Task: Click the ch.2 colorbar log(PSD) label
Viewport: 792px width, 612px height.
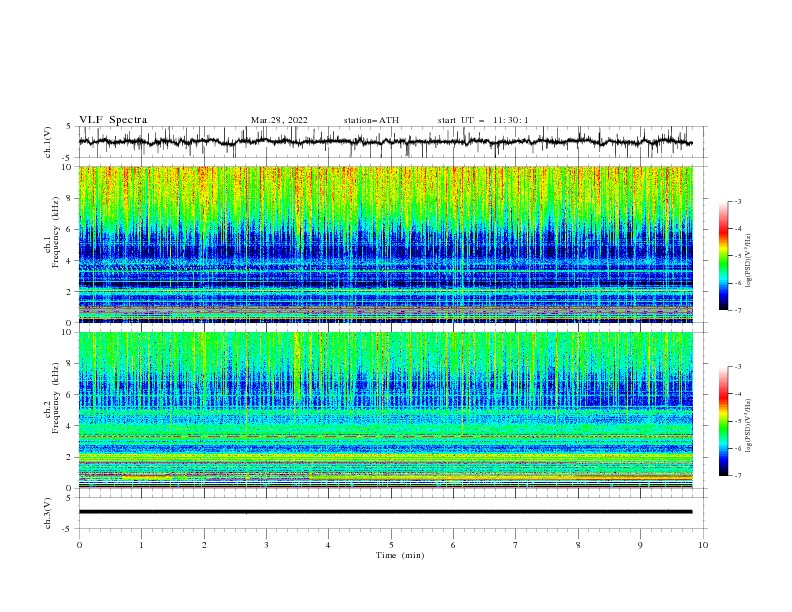Action: [x=749, y=425]
